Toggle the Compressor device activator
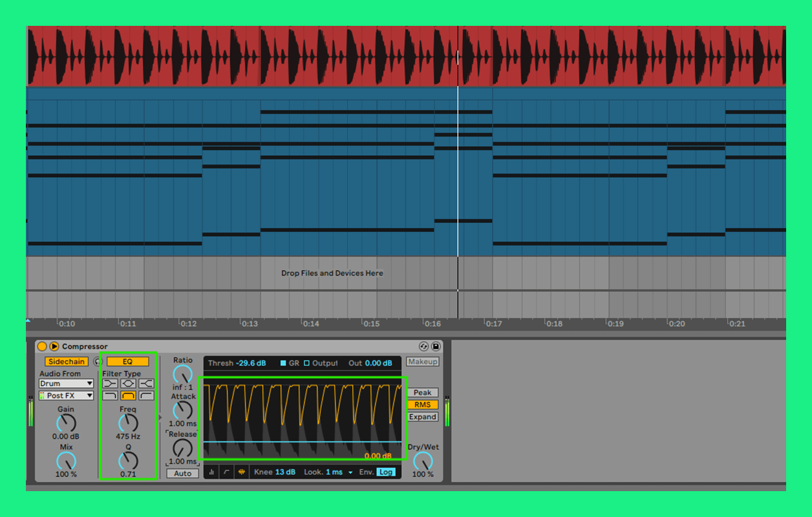812x517 pixels. coord(42,346)
